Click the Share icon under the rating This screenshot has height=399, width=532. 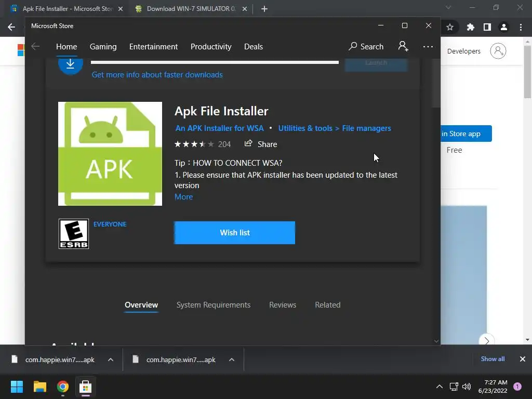coord(248,143)
